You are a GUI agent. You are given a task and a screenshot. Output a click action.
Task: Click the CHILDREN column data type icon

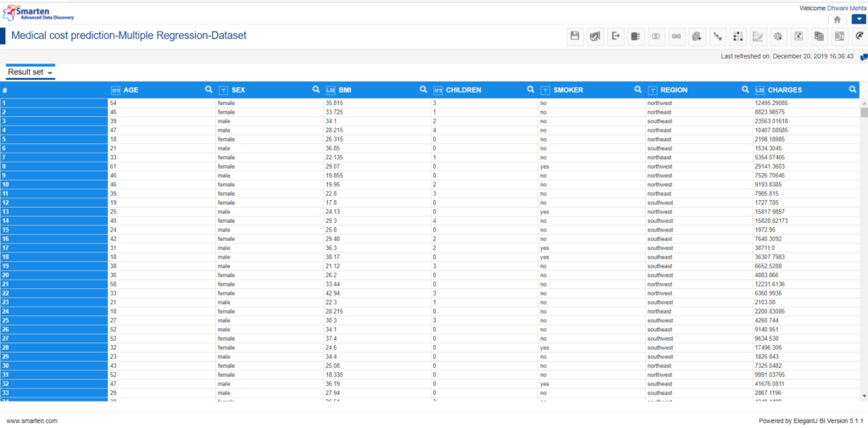coord(438,90)
